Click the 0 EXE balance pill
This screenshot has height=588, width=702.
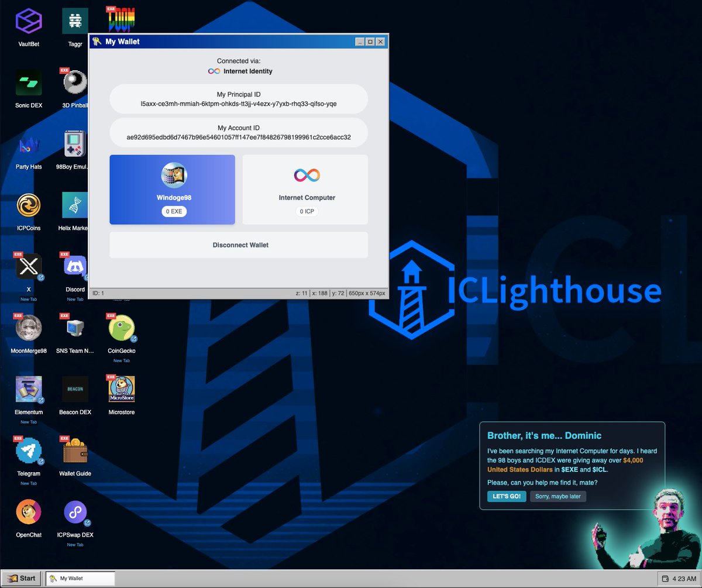[174, 211]
